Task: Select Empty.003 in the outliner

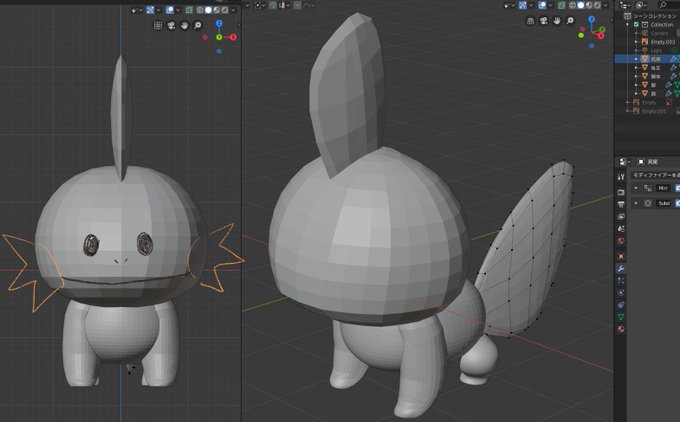Action: [662, 42]
